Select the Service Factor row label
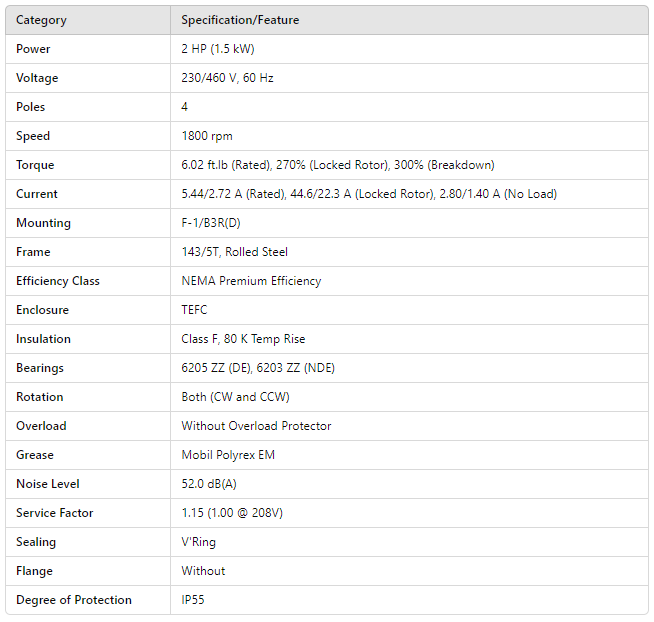654x622 pixels. pyautogui.click(x=55, y=513)
